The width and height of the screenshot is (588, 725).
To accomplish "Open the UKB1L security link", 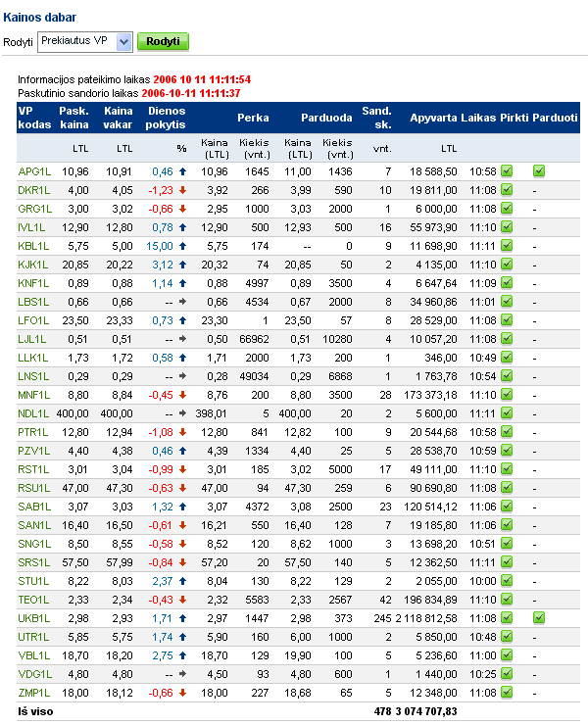I will (33, 618).
